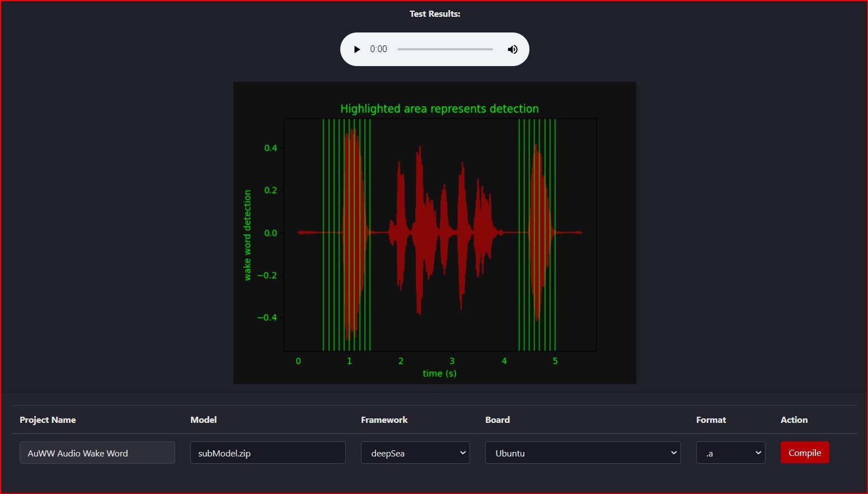
Task: Select the Board column header
Action: (x=497, y=420)
